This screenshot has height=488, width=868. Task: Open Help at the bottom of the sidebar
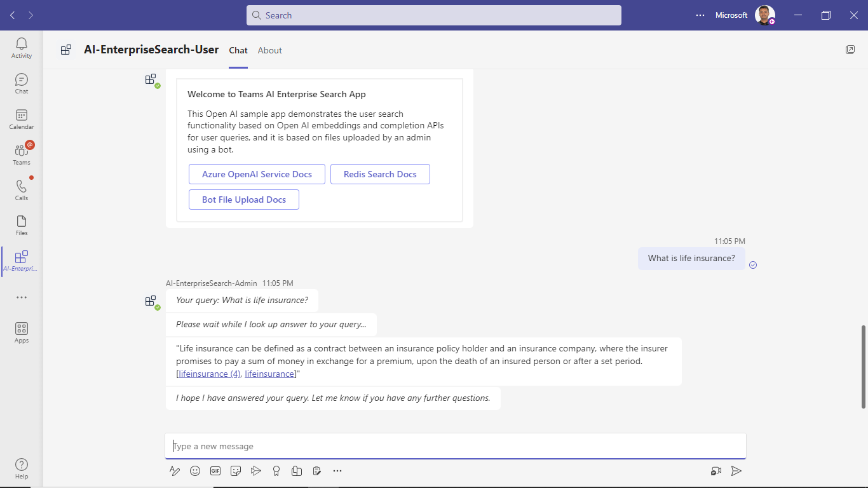tap(21, 468)
